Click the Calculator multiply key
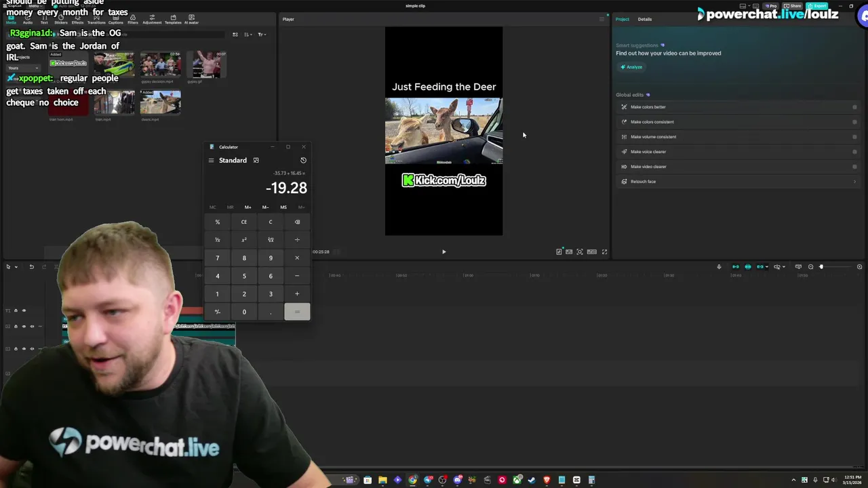This screenshot has width=868, height=488. click(x=297, y=258)
